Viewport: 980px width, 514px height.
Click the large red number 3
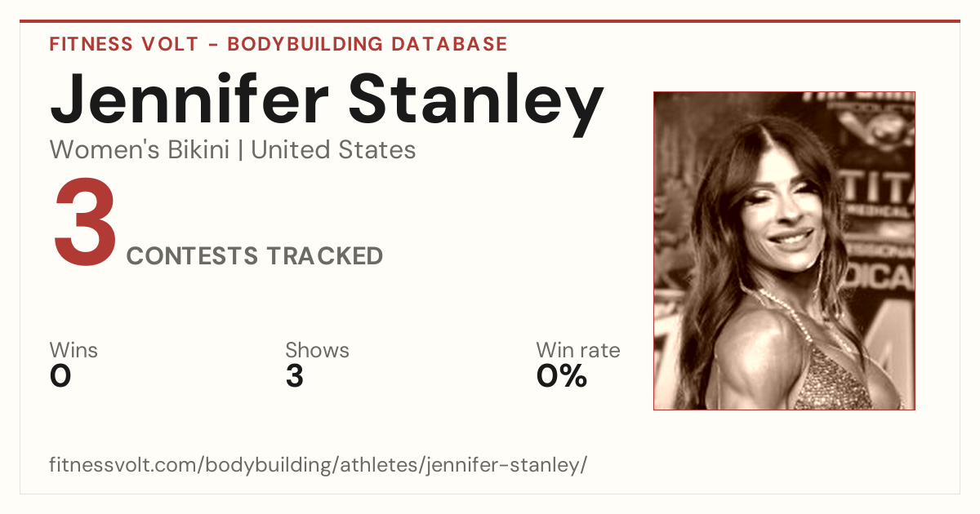click(85, 225)
